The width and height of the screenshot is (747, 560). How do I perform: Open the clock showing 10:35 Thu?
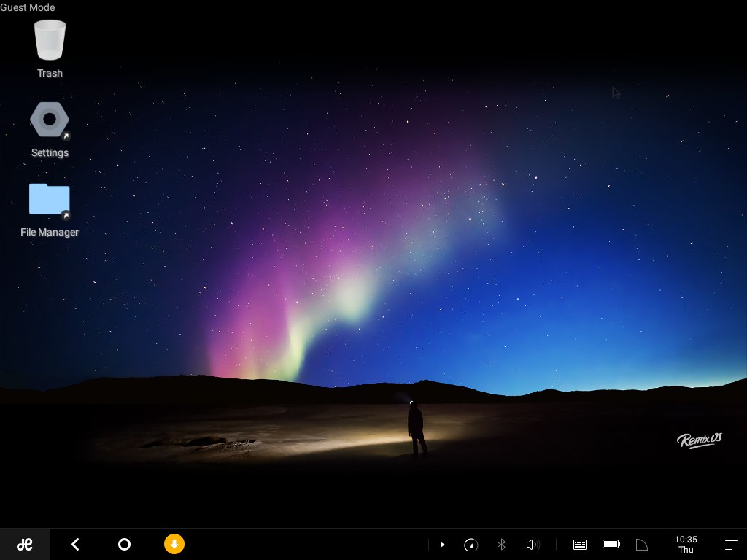686,545
